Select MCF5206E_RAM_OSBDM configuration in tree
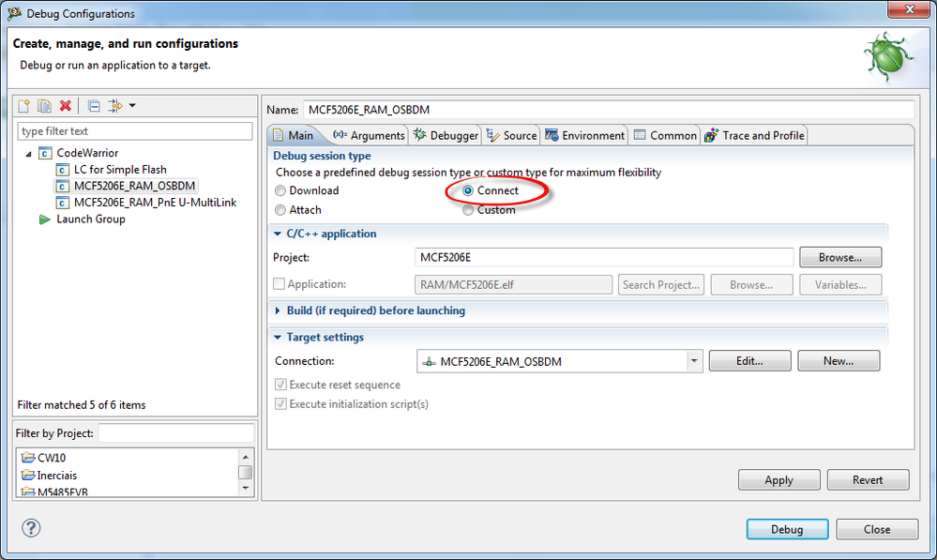This screenshot has width=937, height=560. click(x=134, y=186)
